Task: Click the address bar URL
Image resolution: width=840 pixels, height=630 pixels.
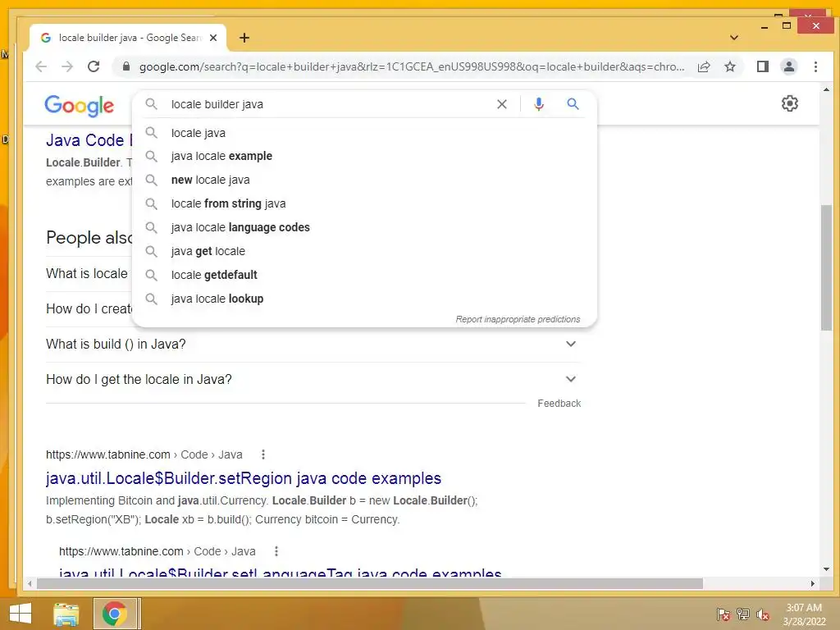Action: click(412, 66)
